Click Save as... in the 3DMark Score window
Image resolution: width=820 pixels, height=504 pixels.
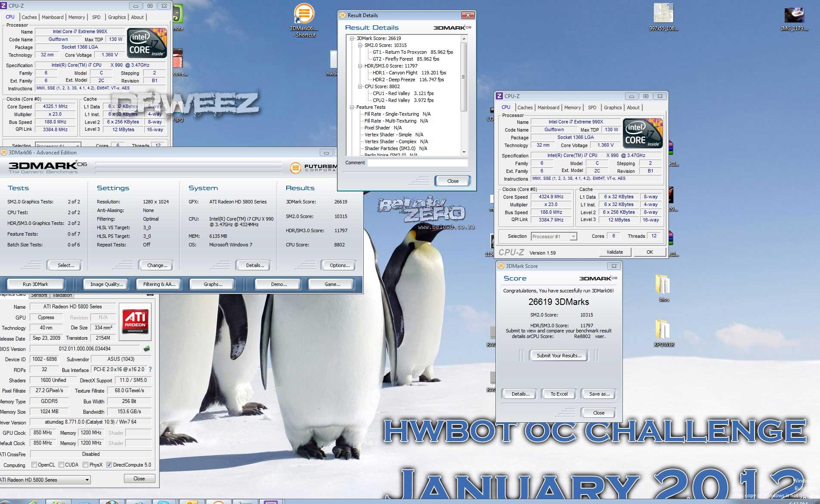pos(599,394)
